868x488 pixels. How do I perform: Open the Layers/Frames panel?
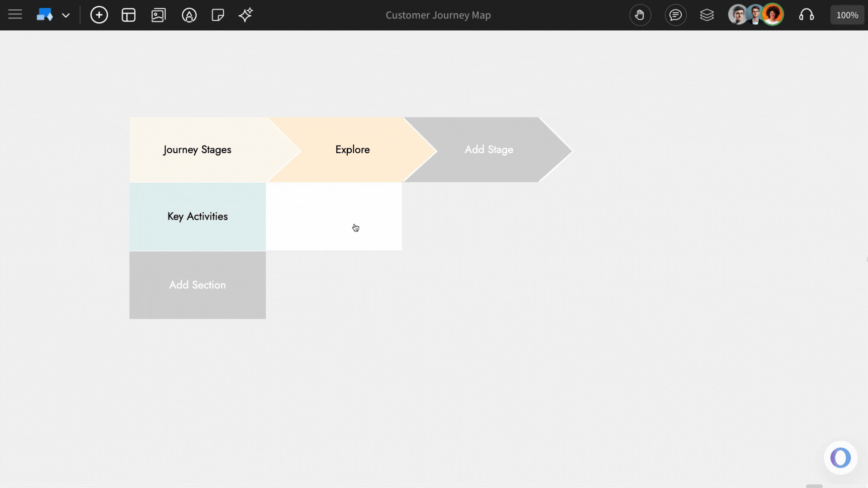[x=707, y=15]
